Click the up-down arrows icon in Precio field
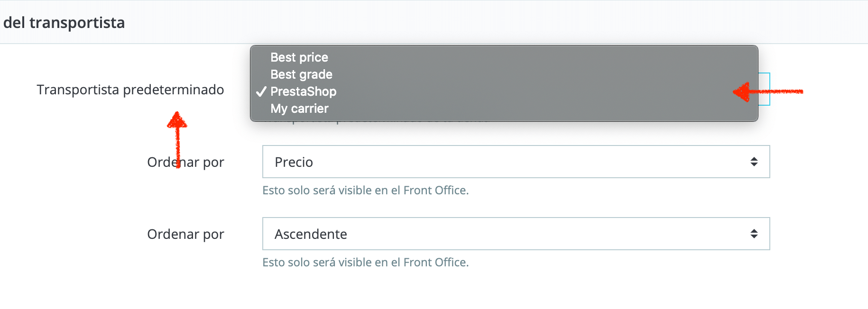 click(x=754, y=162)
